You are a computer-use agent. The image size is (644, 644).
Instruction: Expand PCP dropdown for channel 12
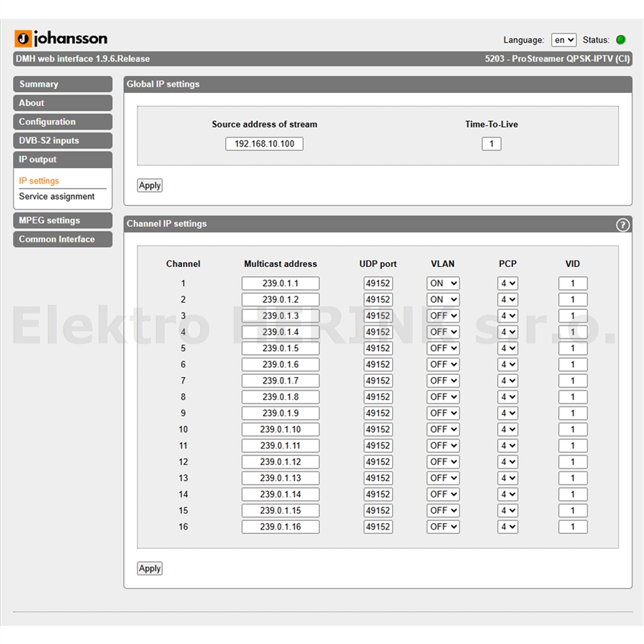pos(507,462)
